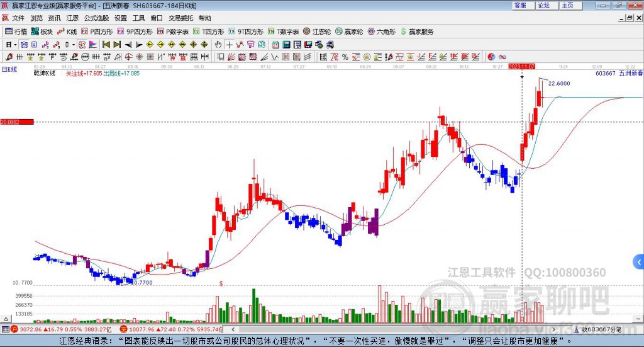
Task: Click the 2023-11-07 date marker
Action: [x=521, y=66]
